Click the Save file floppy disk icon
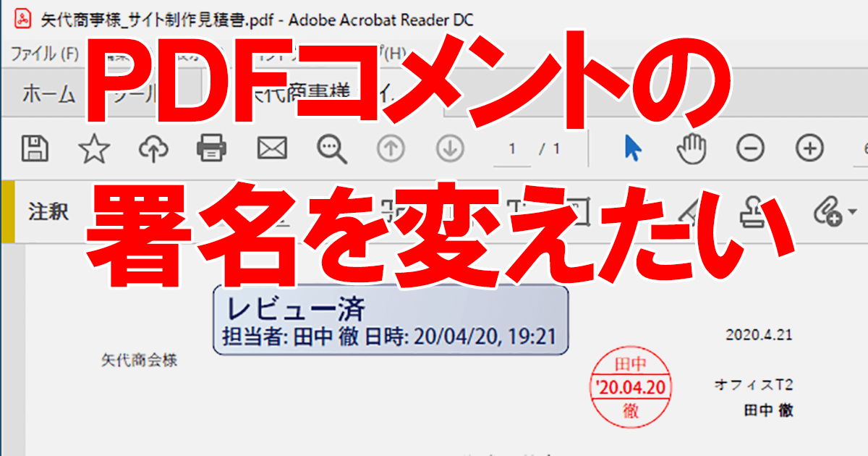This screenshot has height=456, width=868. click(35, 148)
